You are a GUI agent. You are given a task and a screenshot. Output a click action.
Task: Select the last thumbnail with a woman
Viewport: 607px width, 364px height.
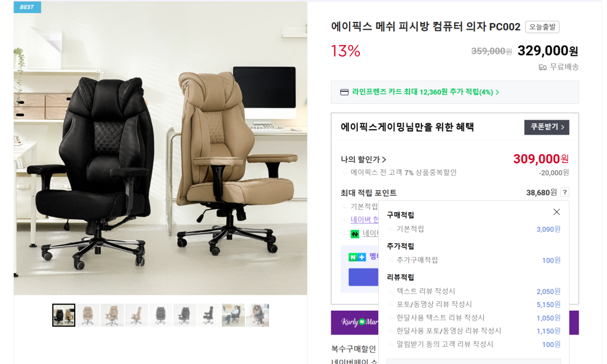(257, 315)
